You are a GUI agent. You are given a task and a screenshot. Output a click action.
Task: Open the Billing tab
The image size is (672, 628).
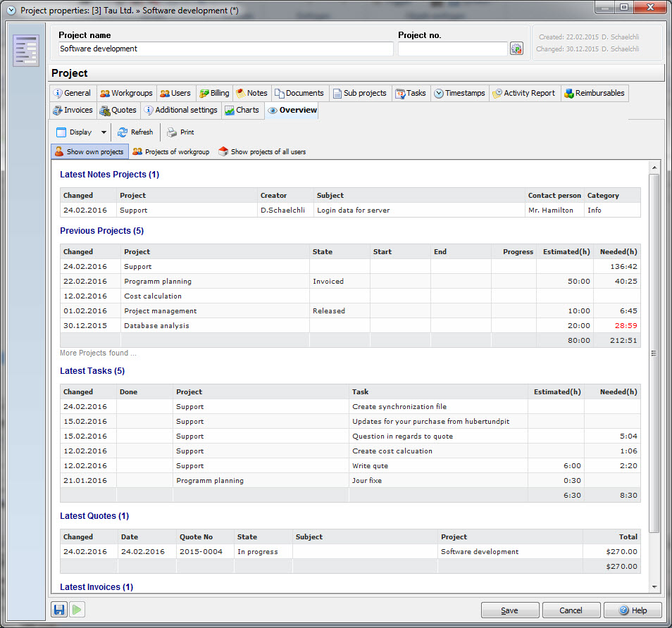tap(214, 93)
